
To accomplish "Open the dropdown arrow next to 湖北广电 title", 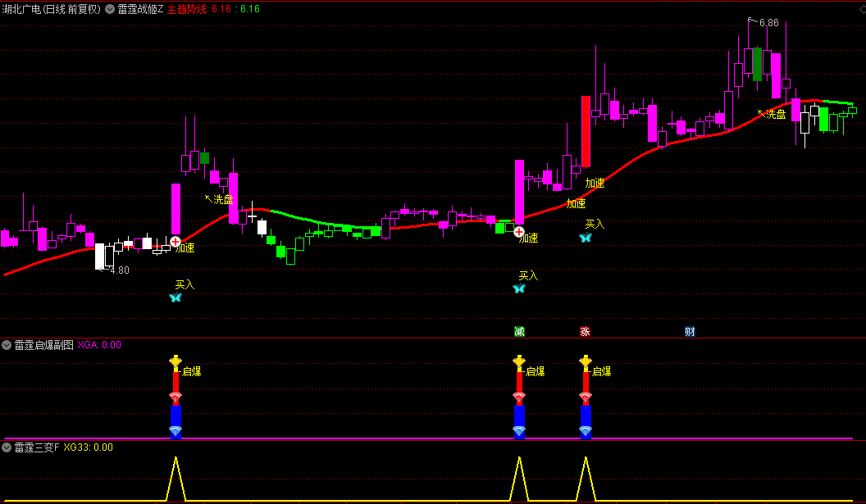I will [x=110, y=9].
